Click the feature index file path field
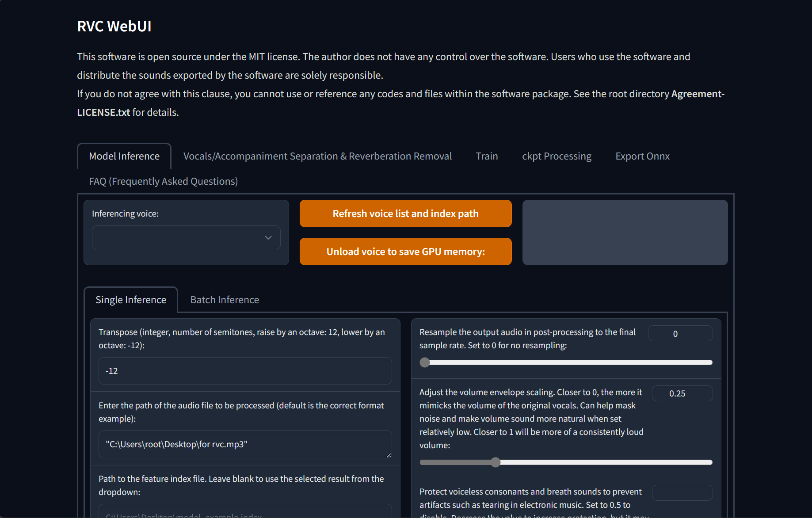This screenshot has width=812, height=518. click(245, 513)
